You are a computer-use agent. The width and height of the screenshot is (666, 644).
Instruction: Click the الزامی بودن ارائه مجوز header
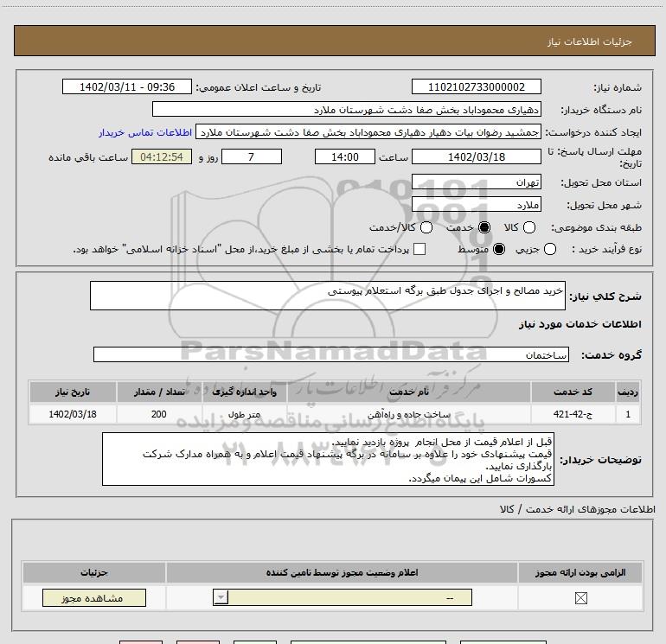point(580,572)
